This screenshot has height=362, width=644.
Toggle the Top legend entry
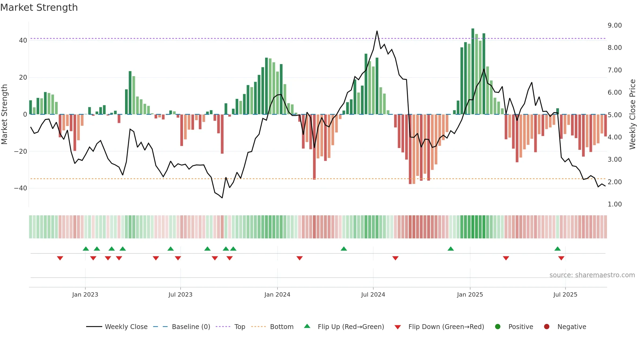[x=230, y=327]
